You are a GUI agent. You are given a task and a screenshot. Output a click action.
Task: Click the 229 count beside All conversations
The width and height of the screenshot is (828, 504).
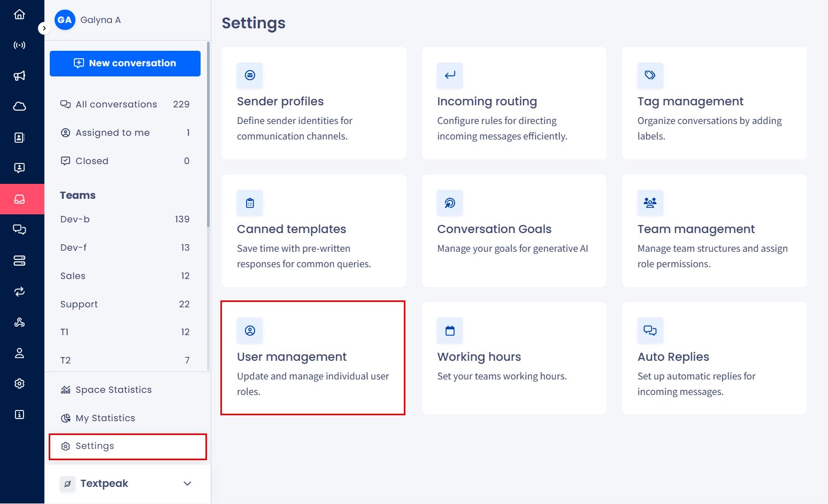pos(181,104)
